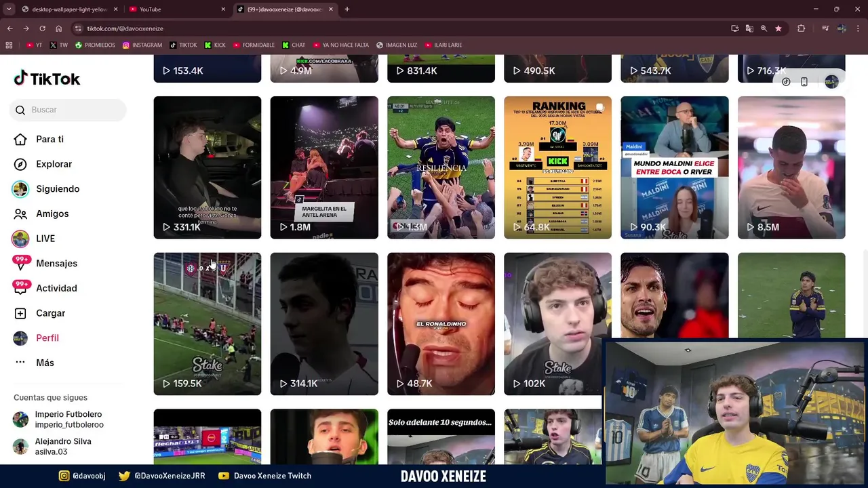868x488 pixels.
Task: Open a new browser tab
Action: 347,9
